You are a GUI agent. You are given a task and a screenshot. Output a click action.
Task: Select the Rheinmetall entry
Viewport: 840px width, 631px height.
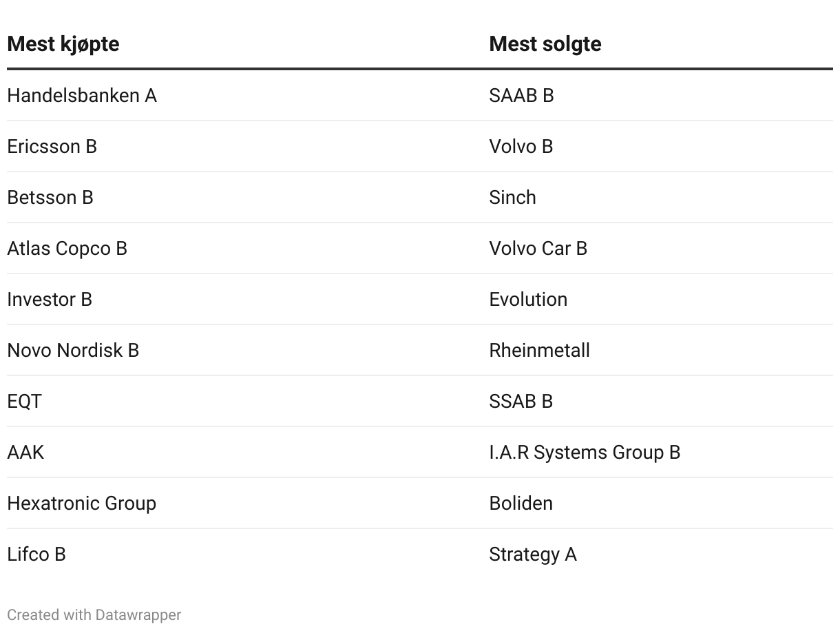click(539, 351)
